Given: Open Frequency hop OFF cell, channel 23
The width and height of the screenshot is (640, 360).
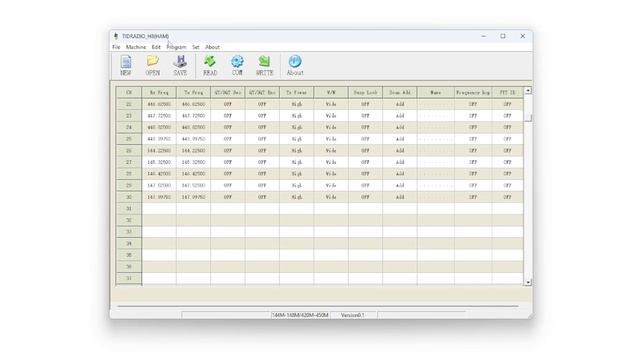Looking at the screenshot, I should (x=473, y=116).
